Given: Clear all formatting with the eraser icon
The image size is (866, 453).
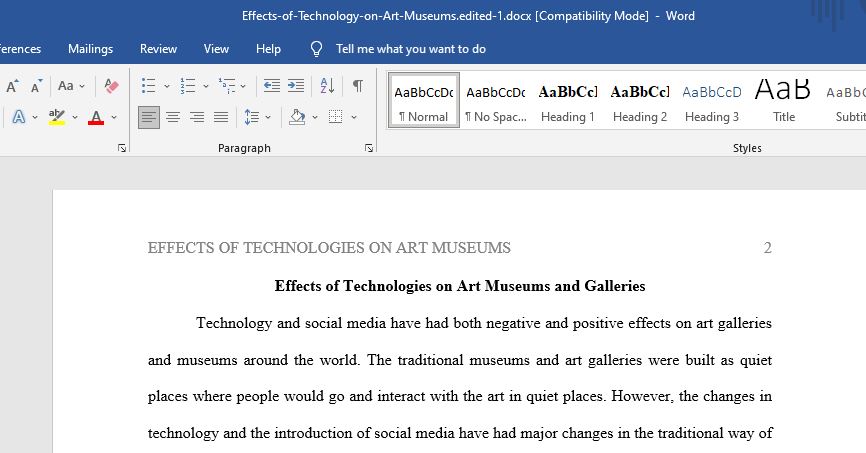Looking at the screenshot, I should (x=111, y=86).
